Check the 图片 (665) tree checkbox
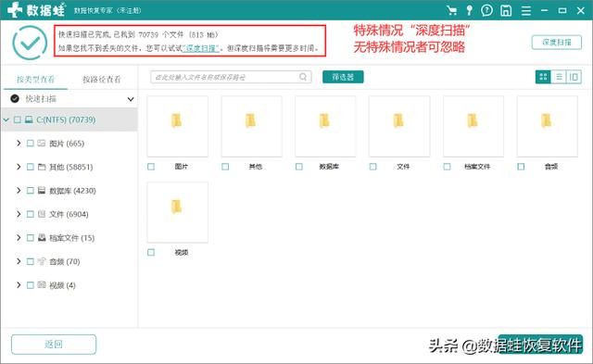The image size is (593, 364). tap(31, 144)
